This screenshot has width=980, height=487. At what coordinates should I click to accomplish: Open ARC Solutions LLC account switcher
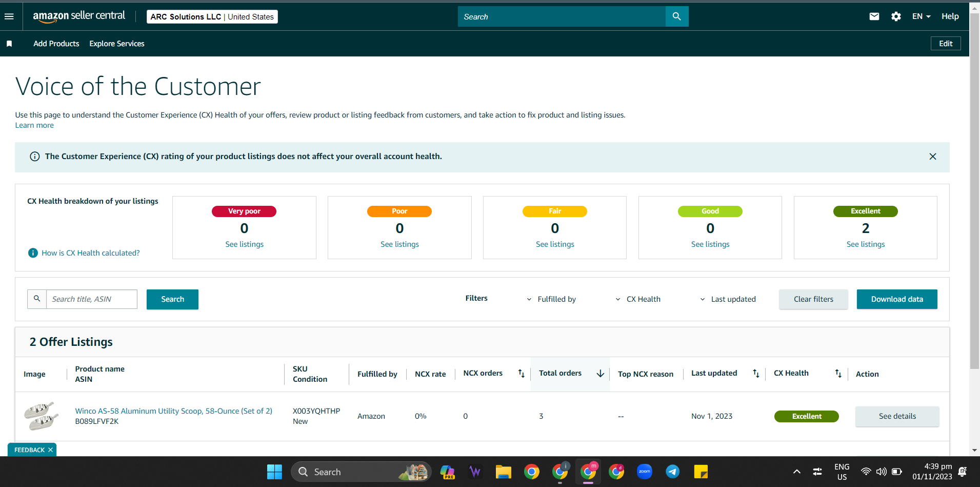212,17
